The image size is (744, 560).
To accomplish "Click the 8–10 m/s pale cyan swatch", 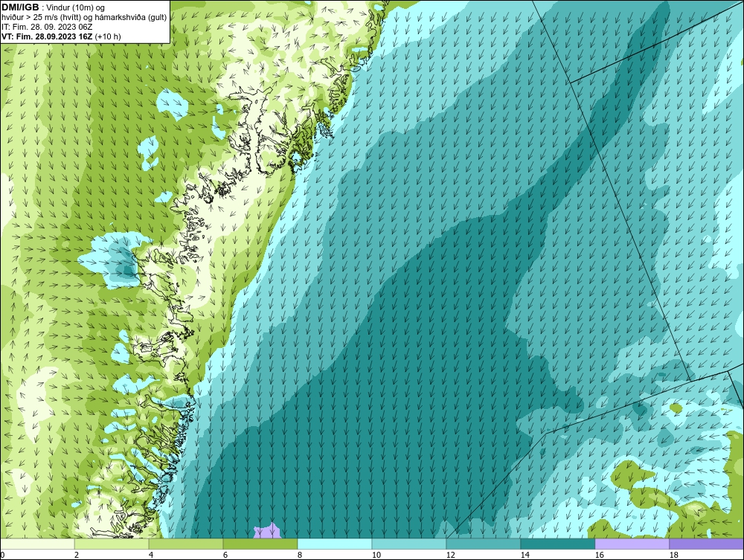I will 335,544.
